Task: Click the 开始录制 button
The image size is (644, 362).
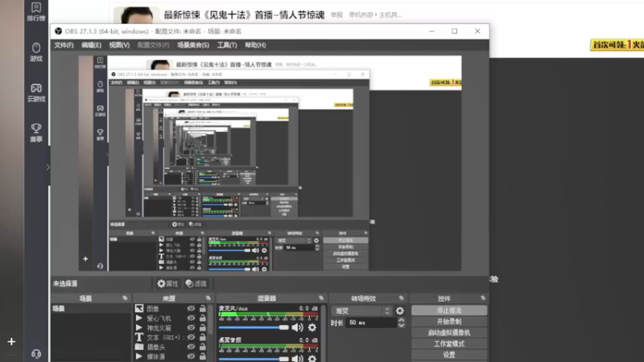Action: [449, 322]
